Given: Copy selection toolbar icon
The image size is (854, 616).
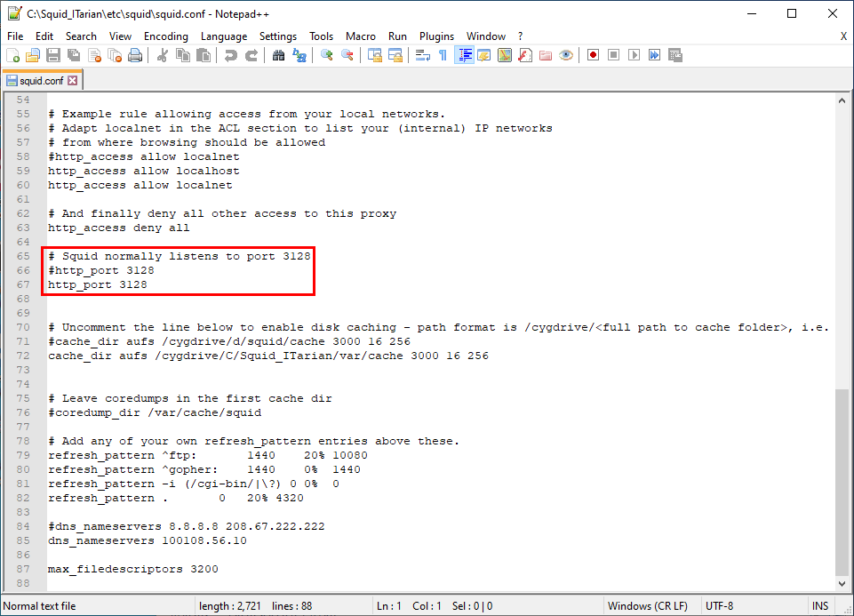Looking at the screenshot, I should (183, 55).
